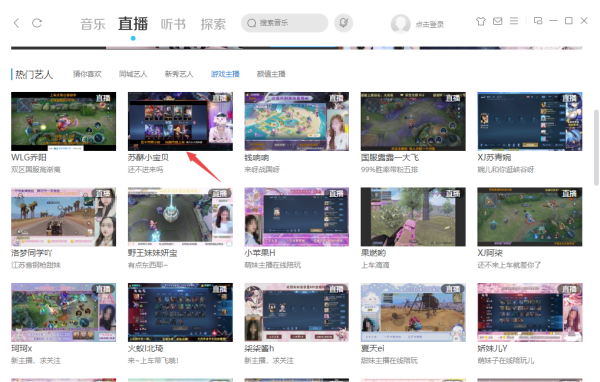
Task: Click the streamer name 珂珂x
Action: 22,348
